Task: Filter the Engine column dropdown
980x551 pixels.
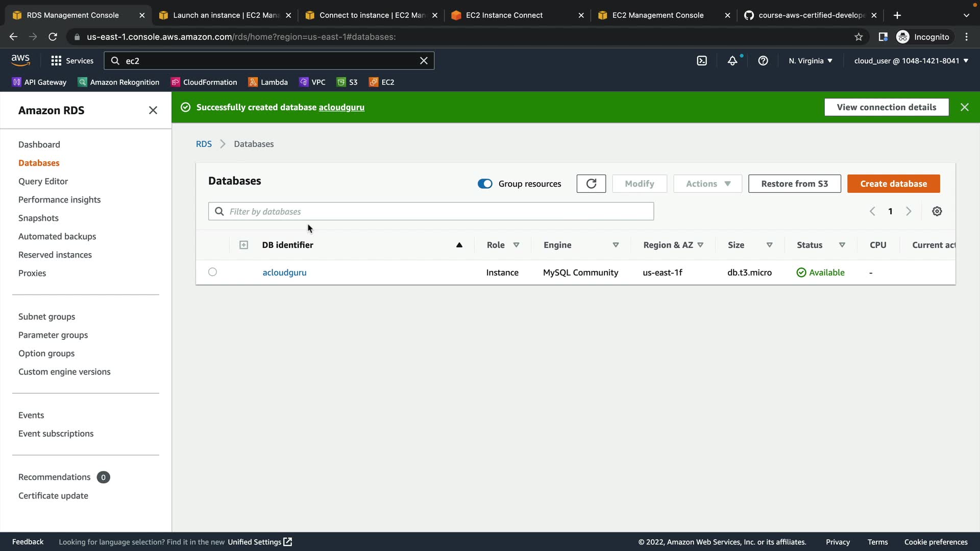Action: [616, 245]
